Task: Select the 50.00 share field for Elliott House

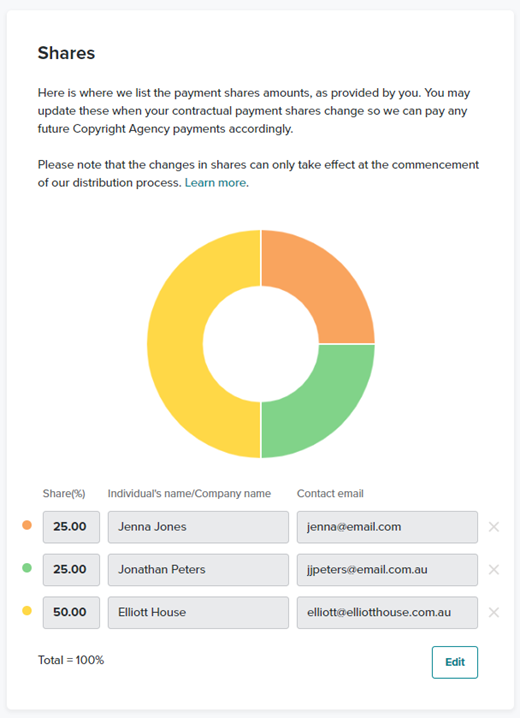Action: point(71,612)
